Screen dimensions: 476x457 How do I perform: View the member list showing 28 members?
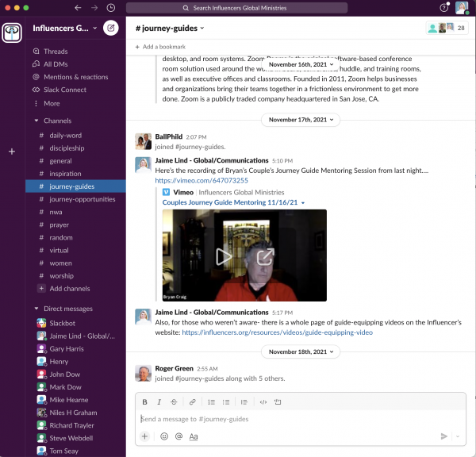[447, 28]
